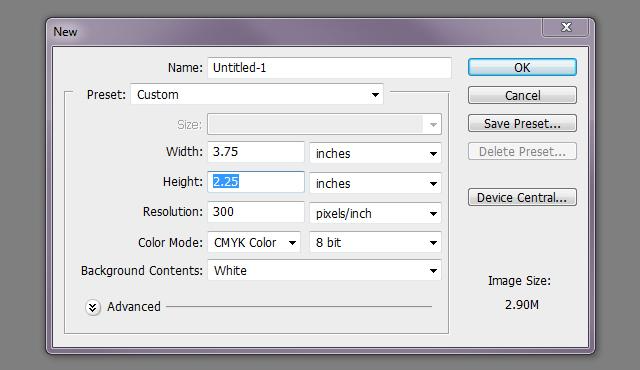Click the Height field showing 2.25
This screenshot has width=640, height=370.
click(256, 182)
